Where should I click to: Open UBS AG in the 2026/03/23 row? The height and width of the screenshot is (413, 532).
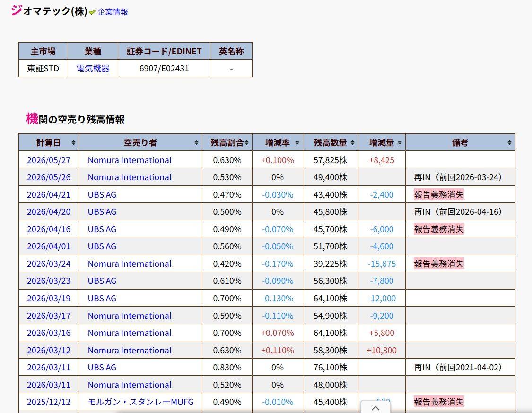point(102,281)
